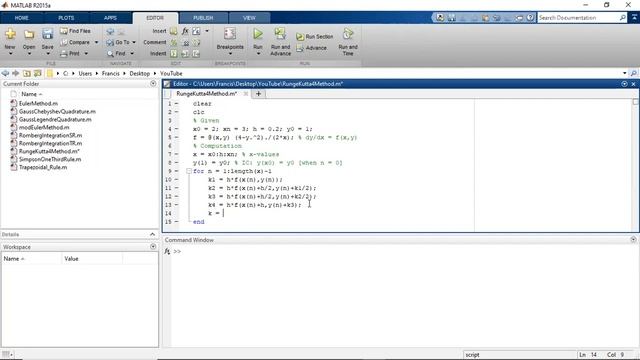Viewport: 640px width, 360px height.
Task: Open the Run dropdown arrow
Action: pyautogui.click(x=258, y=54)
